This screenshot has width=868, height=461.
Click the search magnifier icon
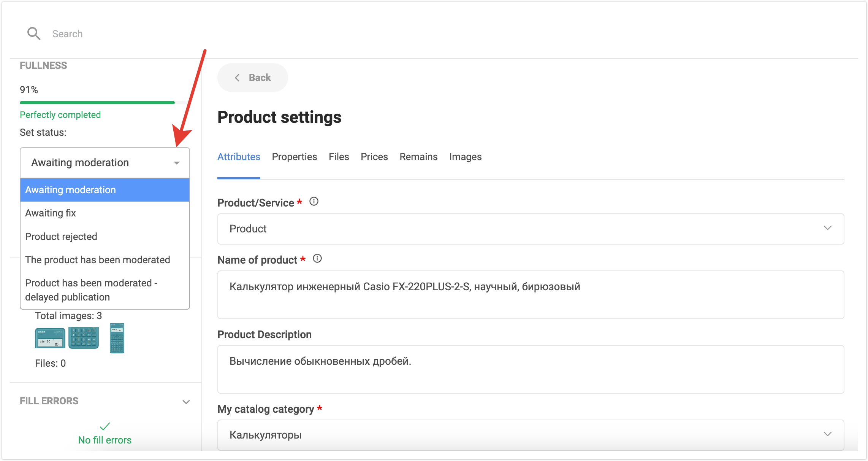click(x=33, y=34)
